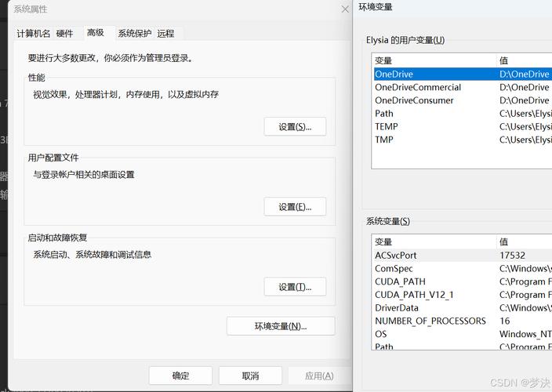The image size is (552, 392).
Task: Select the OS system variable row
Action: point(463,334)
